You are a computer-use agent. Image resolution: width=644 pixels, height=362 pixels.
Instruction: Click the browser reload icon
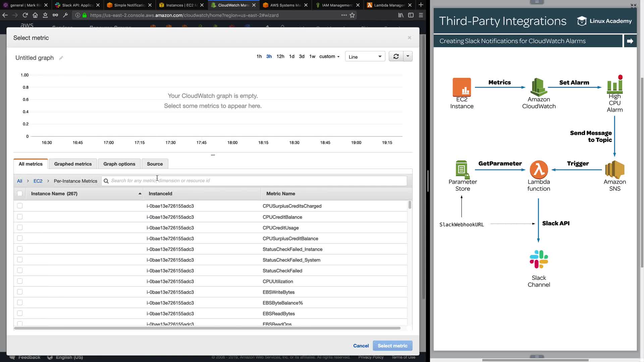(25, 15)
